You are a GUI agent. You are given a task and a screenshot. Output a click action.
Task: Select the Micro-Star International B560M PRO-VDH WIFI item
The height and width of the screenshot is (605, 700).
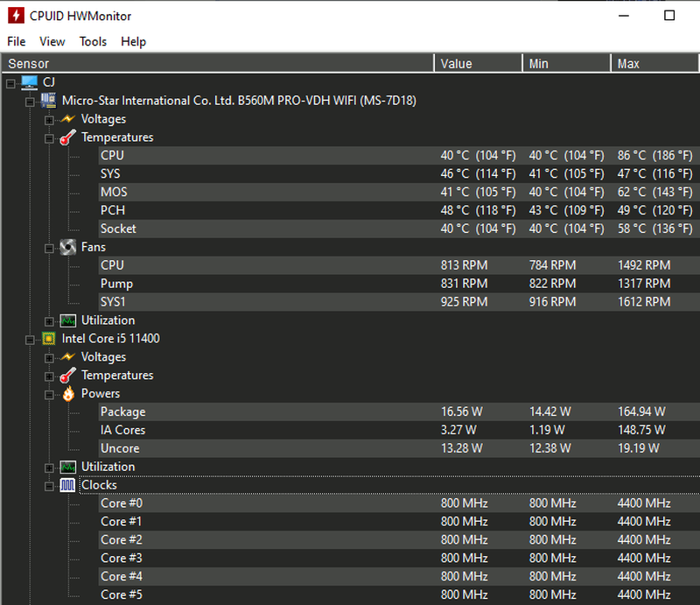[239, 101]
